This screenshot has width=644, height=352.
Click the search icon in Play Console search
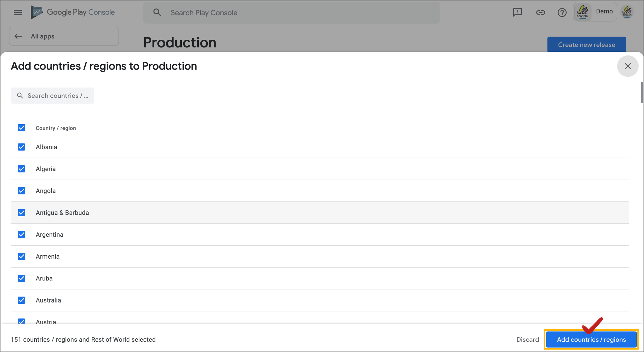click(157, 13)
